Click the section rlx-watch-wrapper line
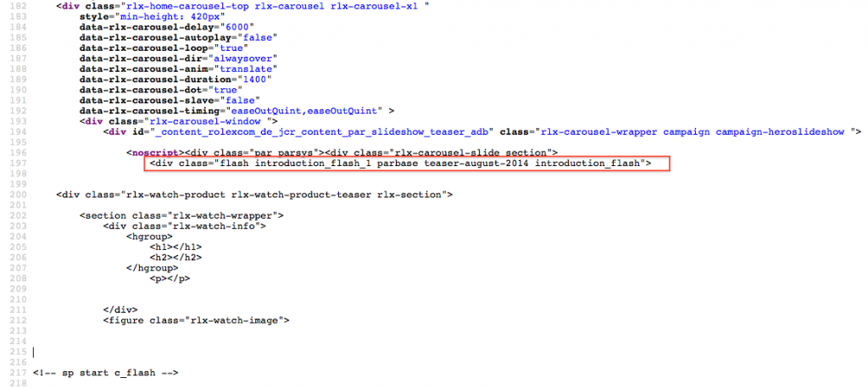Screen dimensions: 868x389 click(x=181, y=215)
